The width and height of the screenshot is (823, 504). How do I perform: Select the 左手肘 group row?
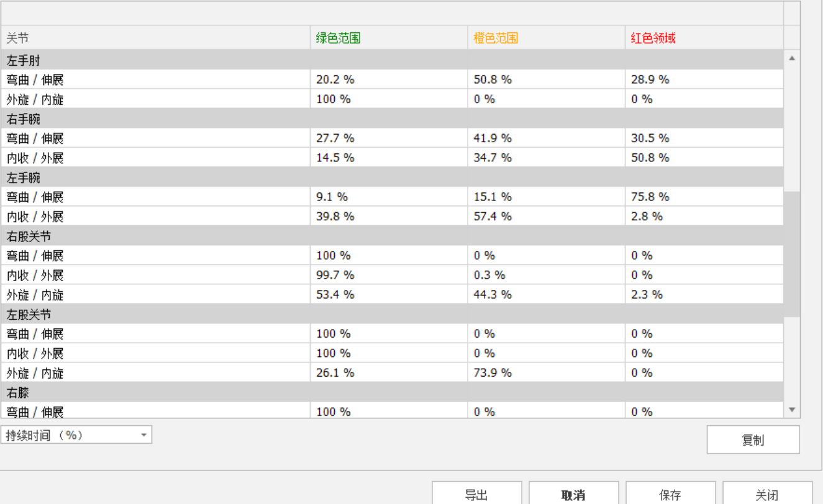pos(24,60)
